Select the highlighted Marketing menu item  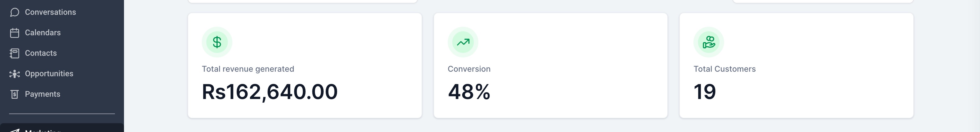(62, 128)
